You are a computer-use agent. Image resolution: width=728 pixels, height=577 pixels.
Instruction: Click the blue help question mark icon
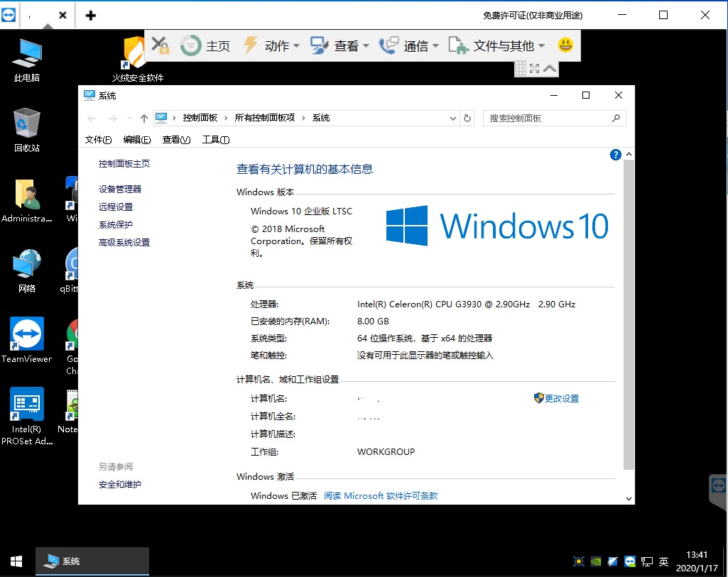(x=615, y=155)
